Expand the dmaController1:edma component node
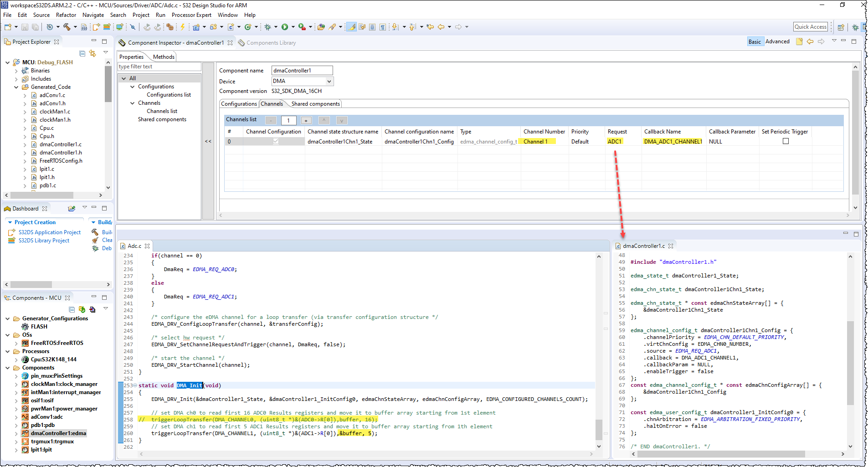 pos(16,433)
